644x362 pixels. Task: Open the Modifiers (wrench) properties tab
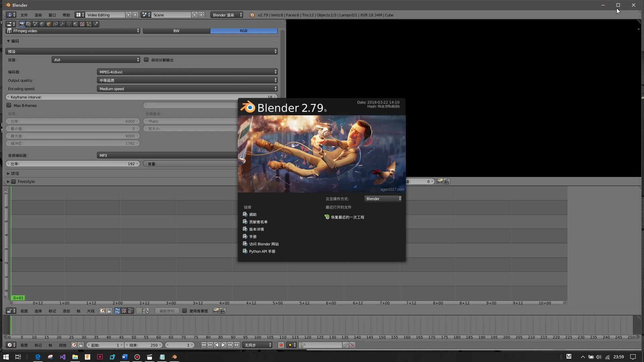coord(62,24)
